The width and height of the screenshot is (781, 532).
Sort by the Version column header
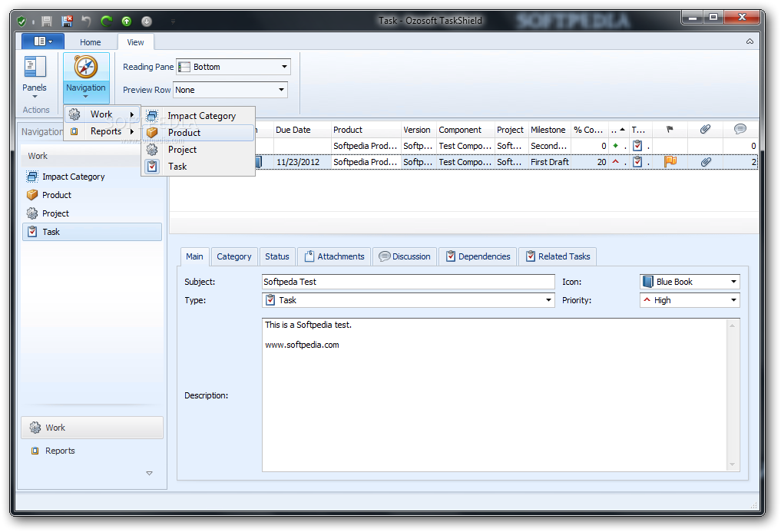coord(419,130)
